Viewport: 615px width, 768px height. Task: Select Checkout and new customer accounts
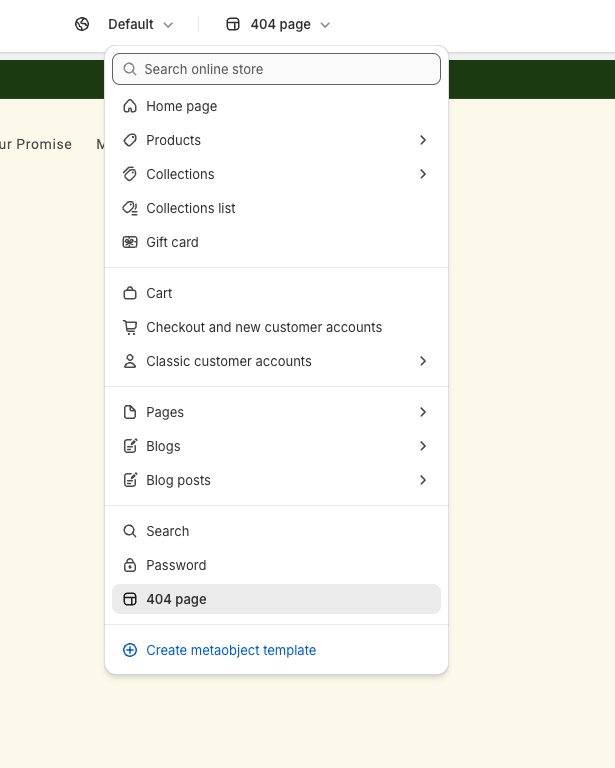(x=264, y=327)
